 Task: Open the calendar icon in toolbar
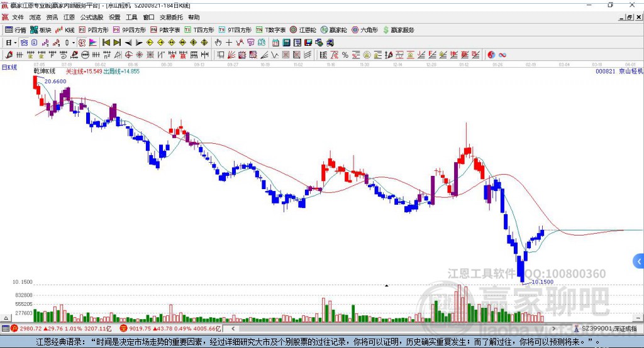pyautogui.click(x=275, y=43)
